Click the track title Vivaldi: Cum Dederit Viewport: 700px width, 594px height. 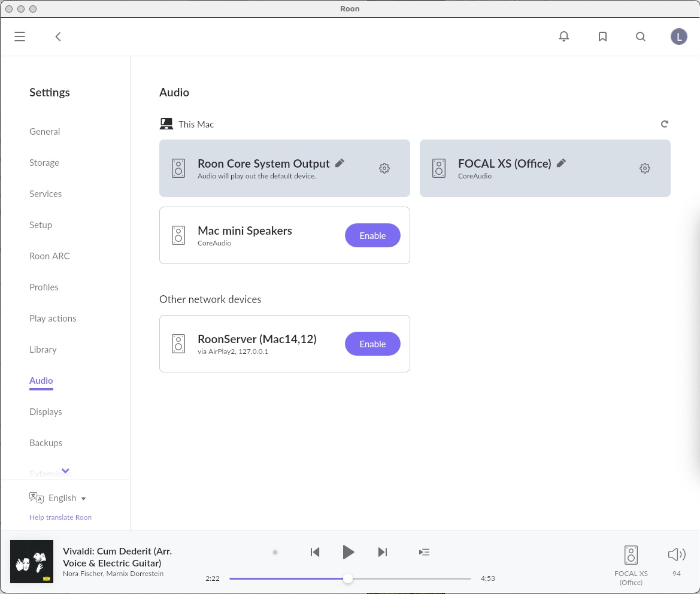pyautogui.click(x=117, y=557)
